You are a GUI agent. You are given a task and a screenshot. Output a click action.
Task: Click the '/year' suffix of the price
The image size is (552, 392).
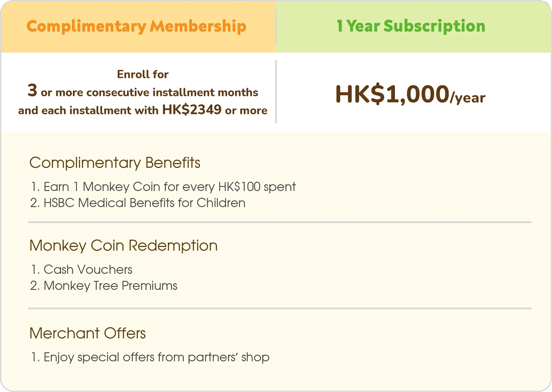pyautogui.click(x=468, y=98)
